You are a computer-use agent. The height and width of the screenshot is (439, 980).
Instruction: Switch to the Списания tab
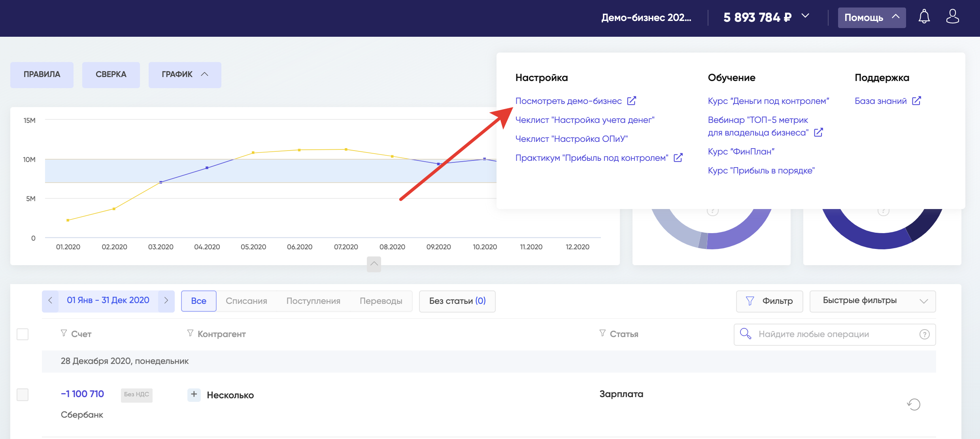coord(246,301)
